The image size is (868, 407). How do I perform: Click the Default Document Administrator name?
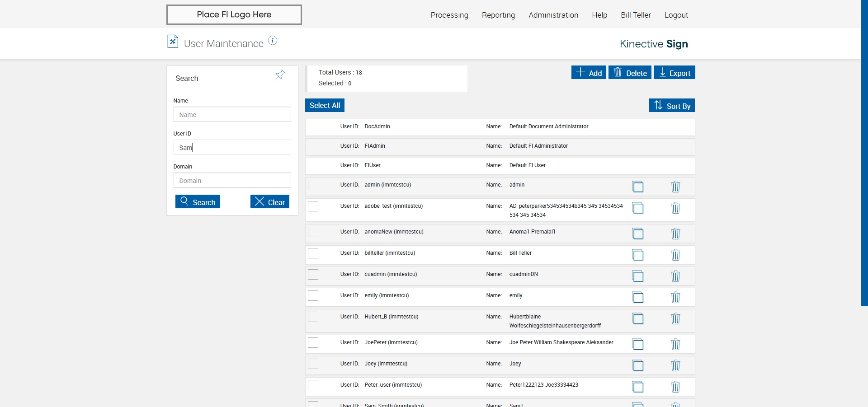[x=549, y=126]
